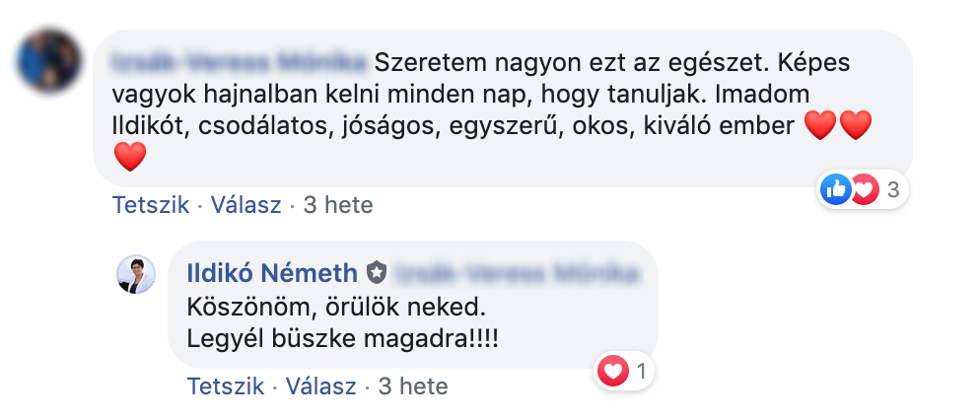Click the blue thumbs-up reaction icon
This screenshot has height=420, width=980.
[x=835, y=190]
